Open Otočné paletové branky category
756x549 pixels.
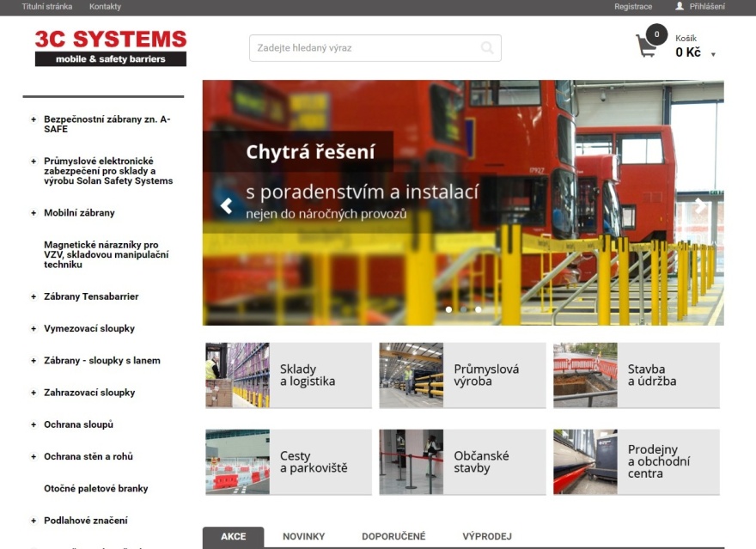pos(96,488)
